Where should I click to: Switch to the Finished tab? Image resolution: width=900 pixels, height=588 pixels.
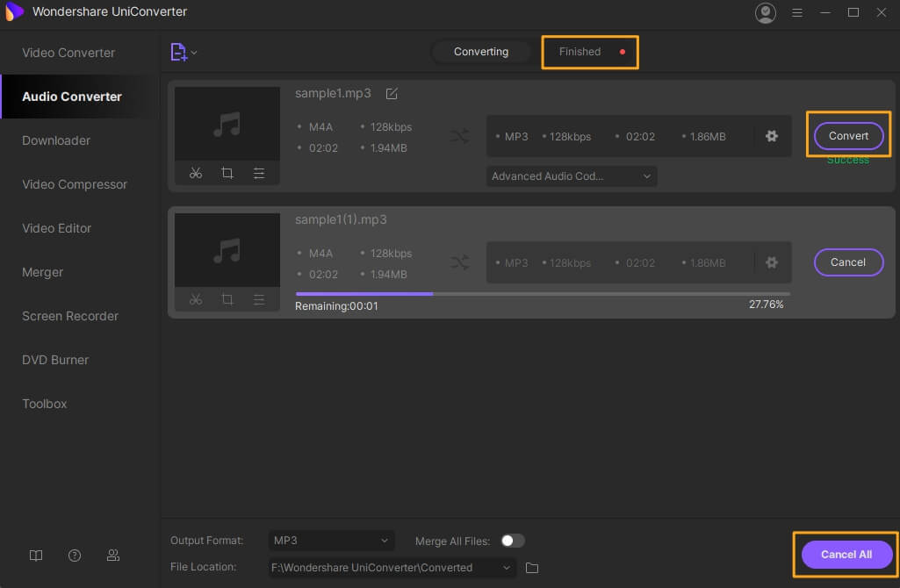[x=580, y=52]
